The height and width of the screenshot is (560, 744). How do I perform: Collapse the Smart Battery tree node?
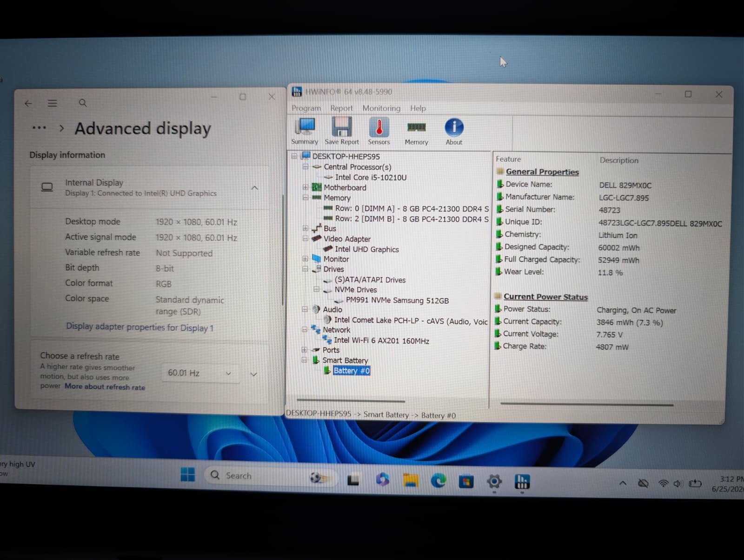pyautogui.click(x=304, y=360)
